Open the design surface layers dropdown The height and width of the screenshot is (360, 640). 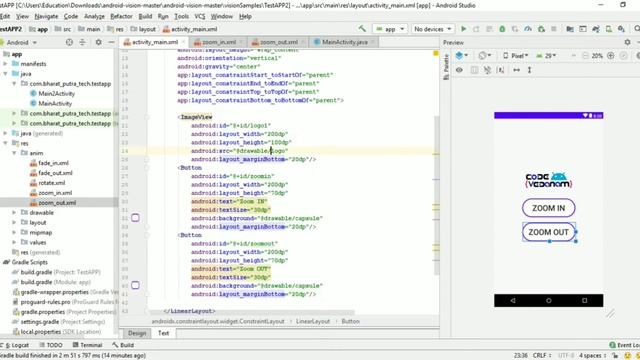461,56
